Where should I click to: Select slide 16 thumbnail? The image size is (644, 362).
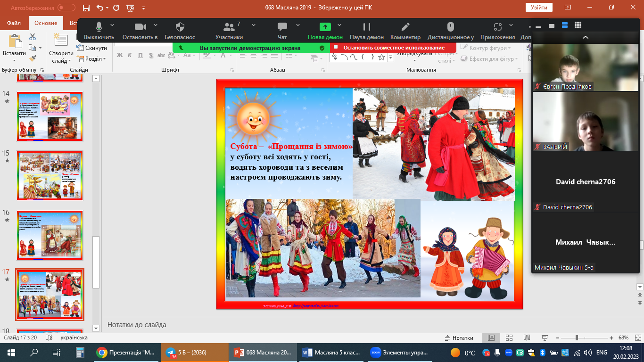[50, 235]
